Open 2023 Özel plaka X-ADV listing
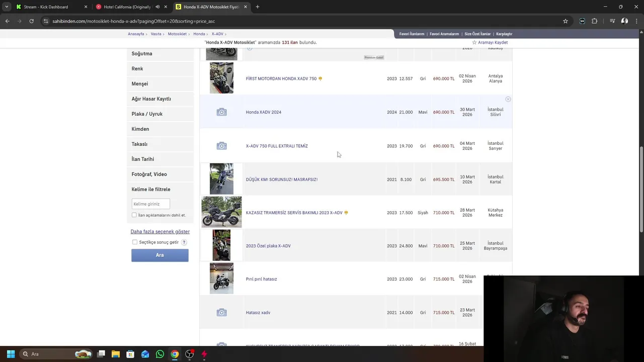Screen dimensions: 644x362 tap(268, 246)
